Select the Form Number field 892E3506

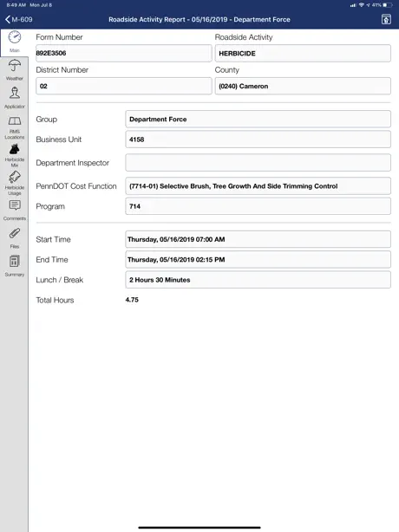(124, 53)
